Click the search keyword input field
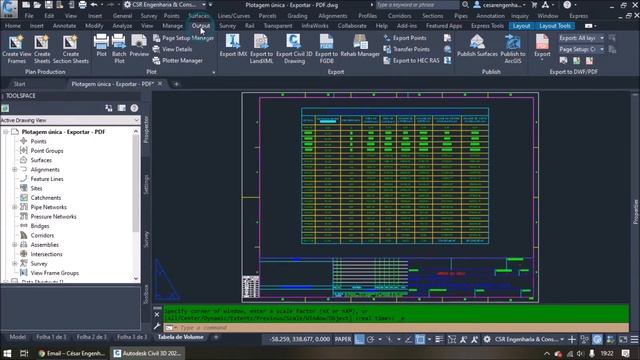The width and height of the screenshot is (640, 360). (x=417, y=4)
